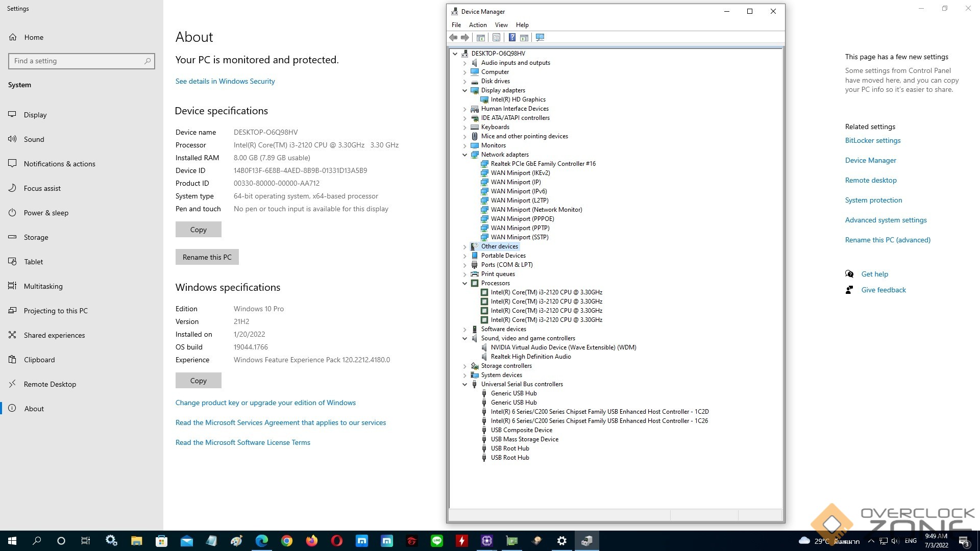
Task: Click the taskbar Search magnifier icon
Action: pos(37,541)
